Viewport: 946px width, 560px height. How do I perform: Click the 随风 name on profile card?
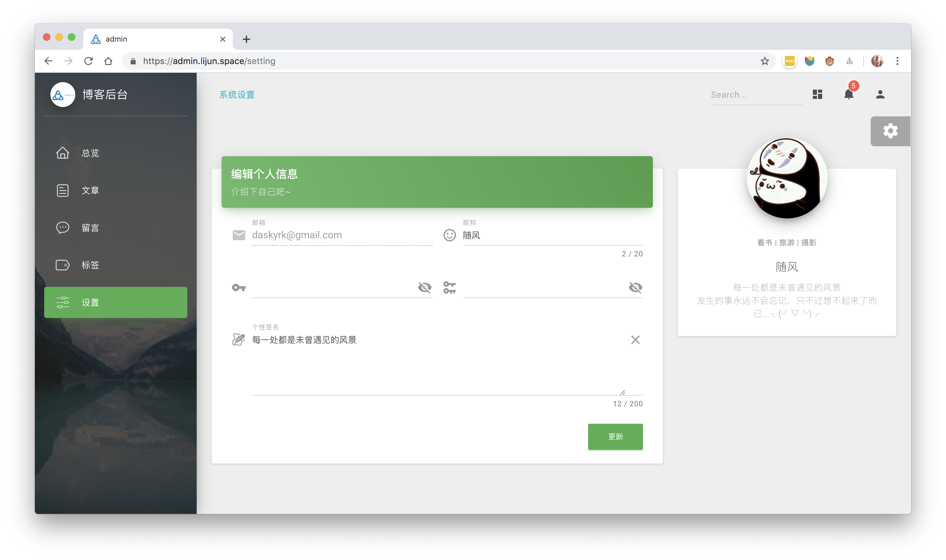coord(787,267)
